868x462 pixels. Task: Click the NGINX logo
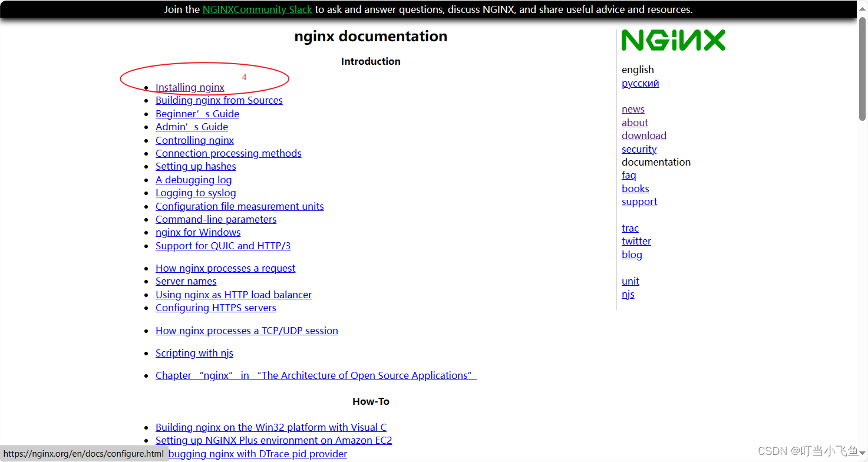coord(674,40)
